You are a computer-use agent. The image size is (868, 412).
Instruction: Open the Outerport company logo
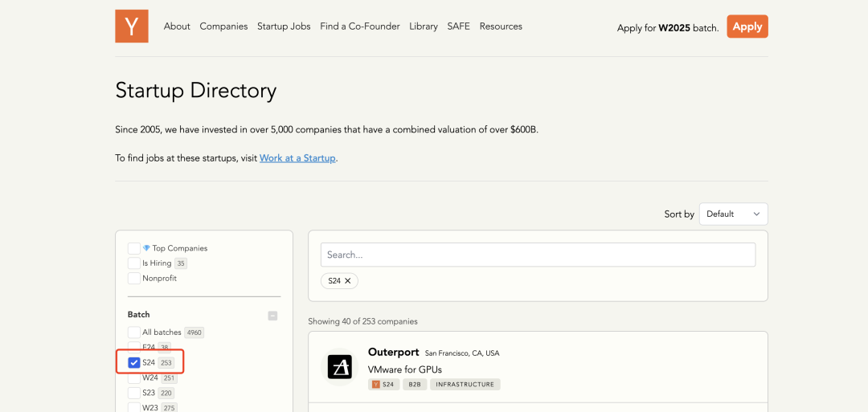click(x=339, y=367)
